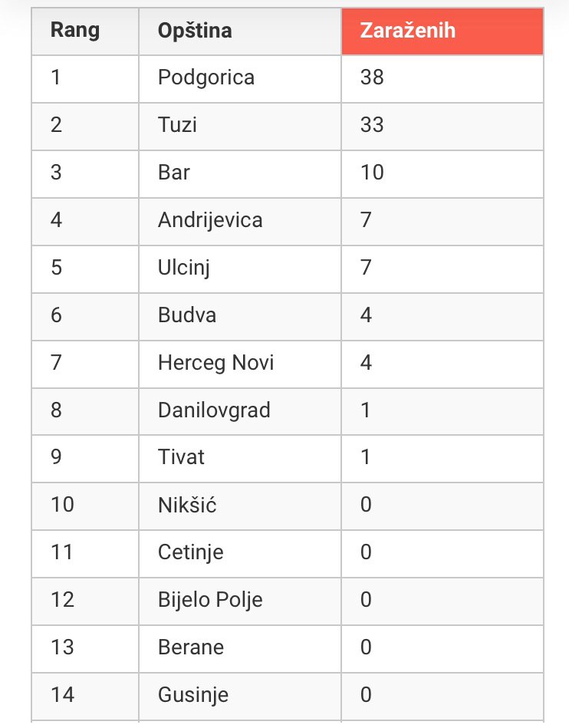The image size is (569, 728).
Task: Sort by the Zaraženih column header
Action: click(442, 31)
